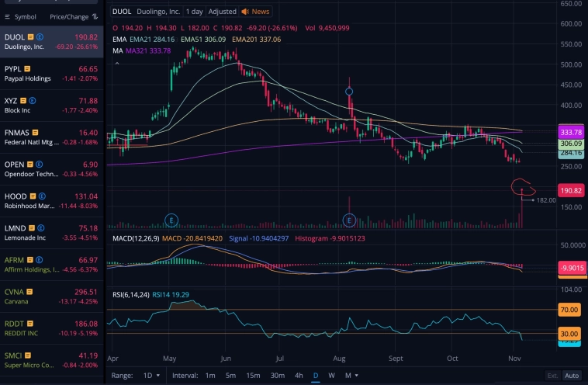Collapse the indicator legend with the caret
The image size is (588, 385).
pyautogui.click(x=117, y=64)
